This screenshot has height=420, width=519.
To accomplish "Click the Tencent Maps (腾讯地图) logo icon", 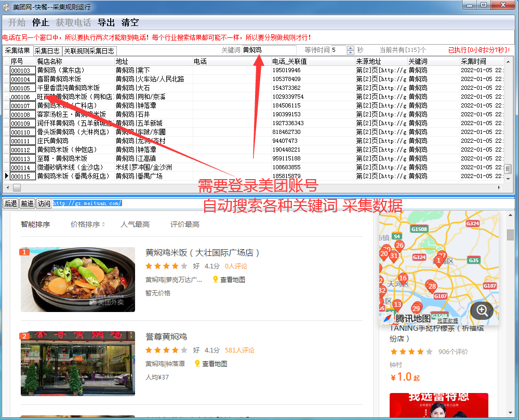I will tap(387, 318).
